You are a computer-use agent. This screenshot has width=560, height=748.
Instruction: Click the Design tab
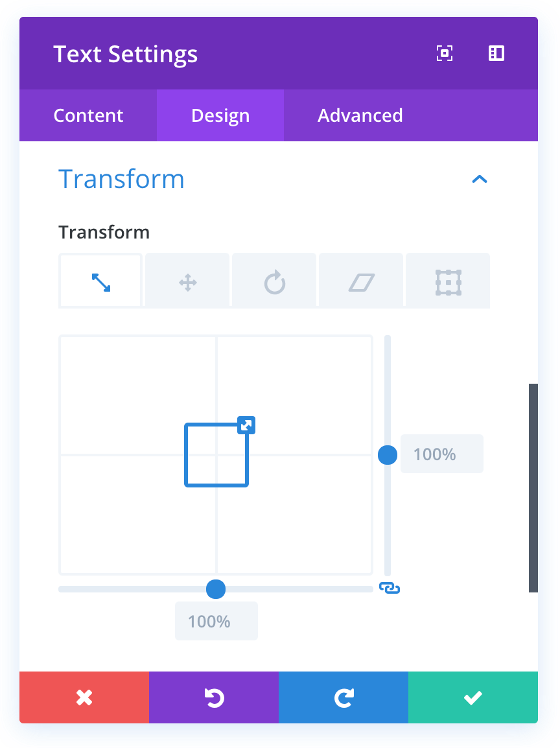coord(220,115)
